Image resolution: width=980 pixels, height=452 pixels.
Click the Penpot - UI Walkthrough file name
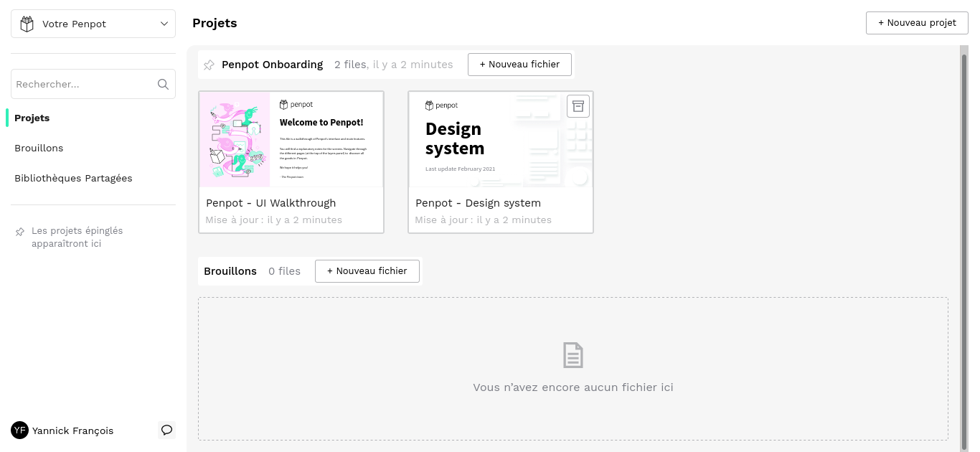click(270, 203)
